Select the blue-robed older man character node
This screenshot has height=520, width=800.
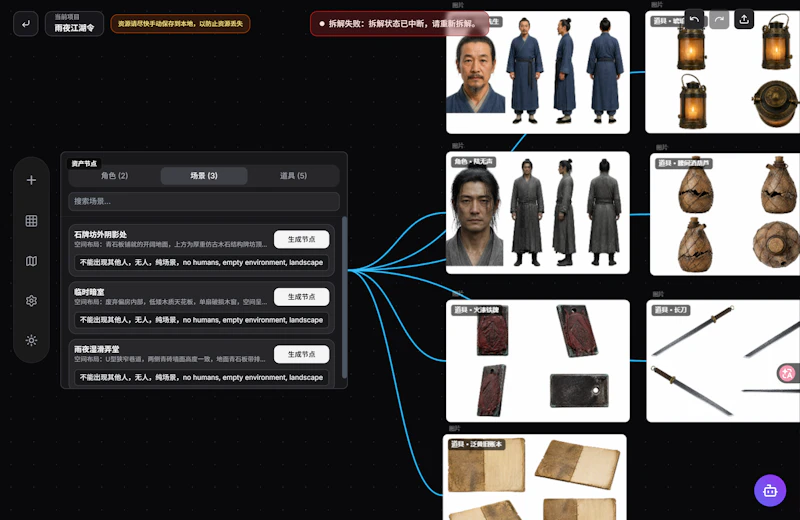538,72
